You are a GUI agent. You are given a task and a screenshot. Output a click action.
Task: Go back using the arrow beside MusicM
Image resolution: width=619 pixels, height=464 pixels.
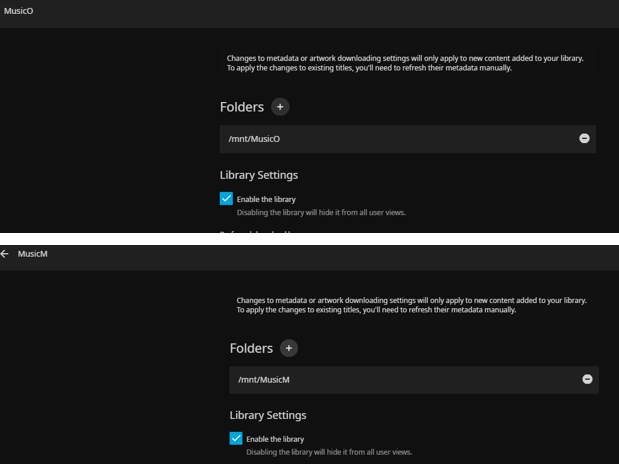click(6, 254)
